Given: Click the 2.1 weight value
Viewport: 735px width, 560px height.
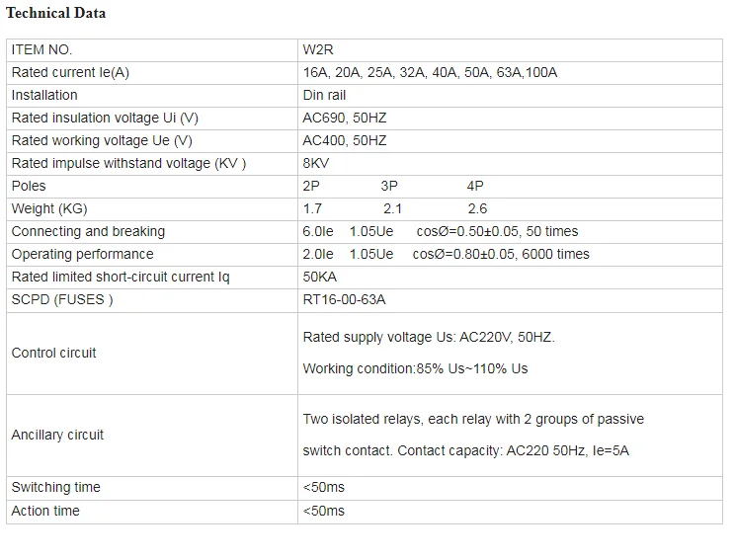Looking at the screenshot, I should tap(392, 208).
